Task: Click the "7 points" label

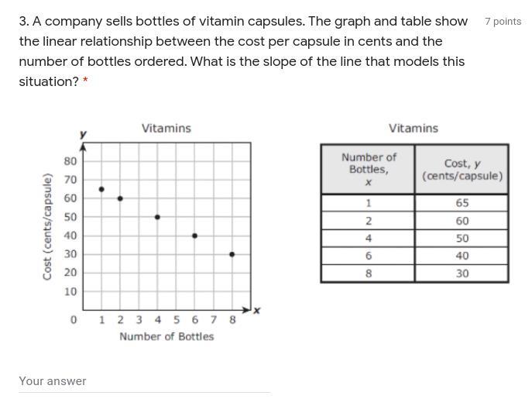Action: point(503,22)
